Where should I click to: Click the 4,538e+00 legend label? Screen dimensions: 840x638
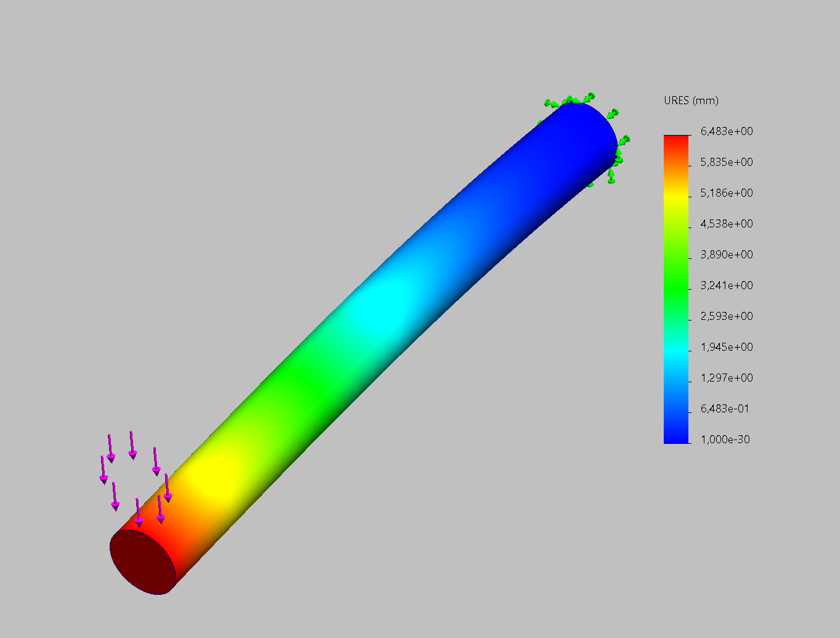(727, 224)
